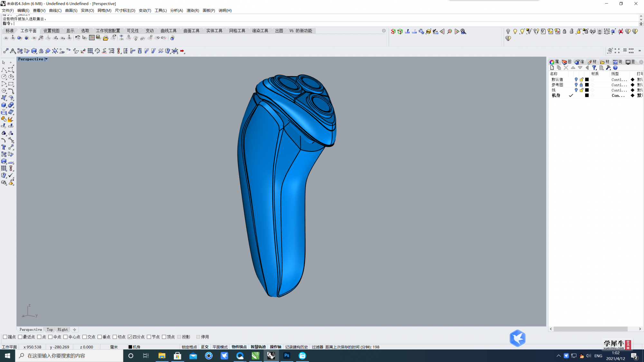Enable the 垂点 perpendicular snap checkbox

point(99,337)
